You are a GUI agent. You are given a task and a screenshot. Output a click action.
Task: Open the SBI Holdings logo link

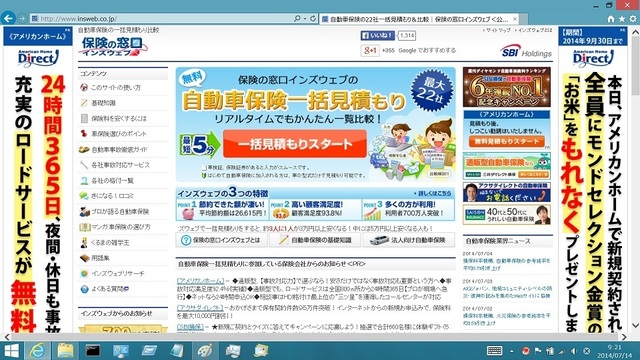click(526, 51)
